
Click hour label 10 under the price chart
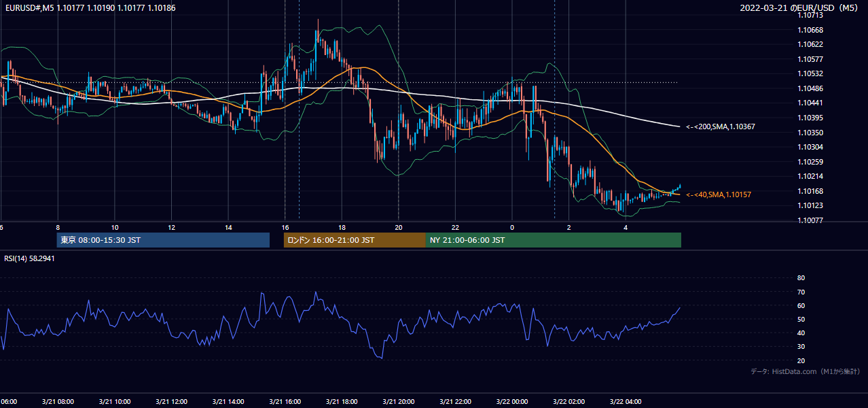115,228
